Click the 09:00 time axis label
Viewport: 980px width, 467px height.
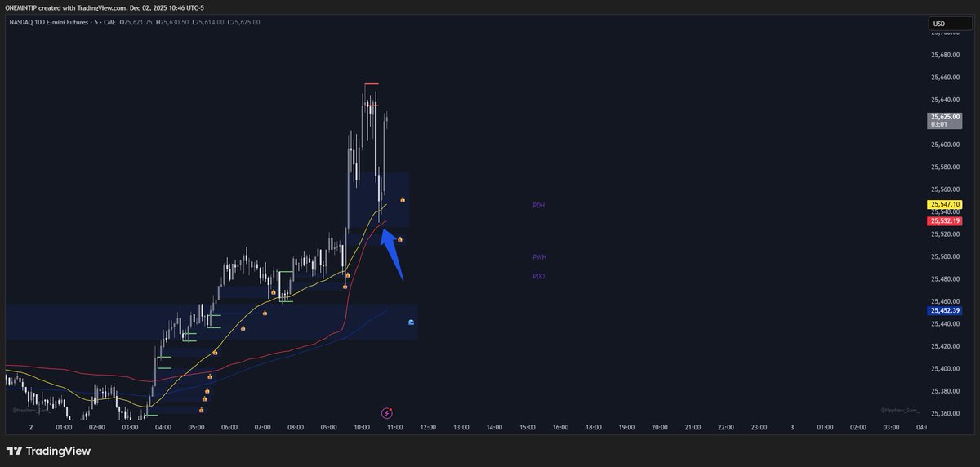click(x=329, y=427)
